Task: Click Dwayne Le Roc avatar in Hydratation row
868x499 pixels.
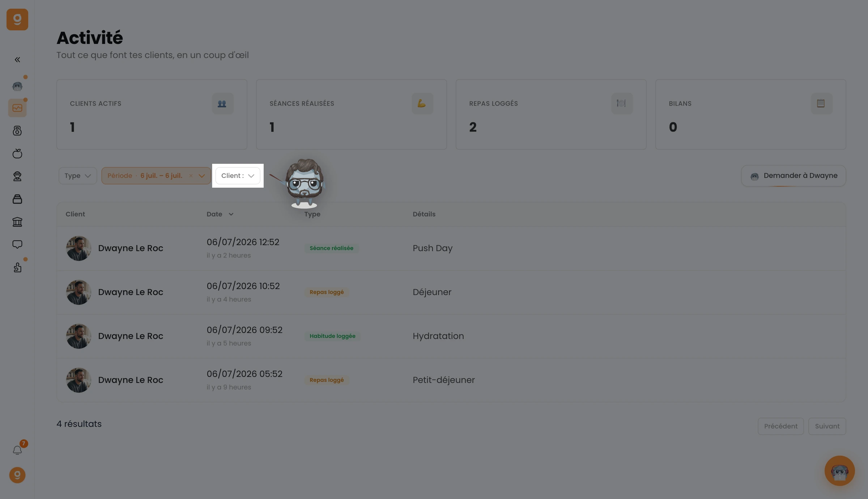Action: [78, 336]
